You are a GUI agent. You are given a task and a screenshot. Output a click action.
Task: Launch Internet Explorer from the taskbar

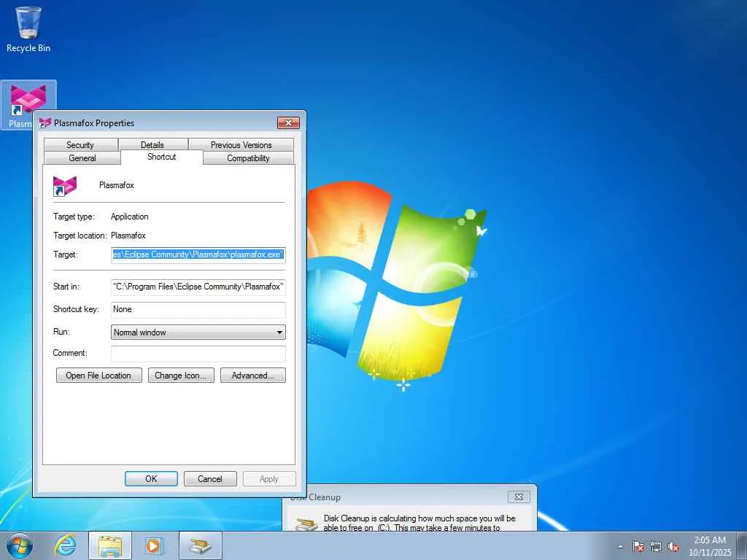click(65, 545)
